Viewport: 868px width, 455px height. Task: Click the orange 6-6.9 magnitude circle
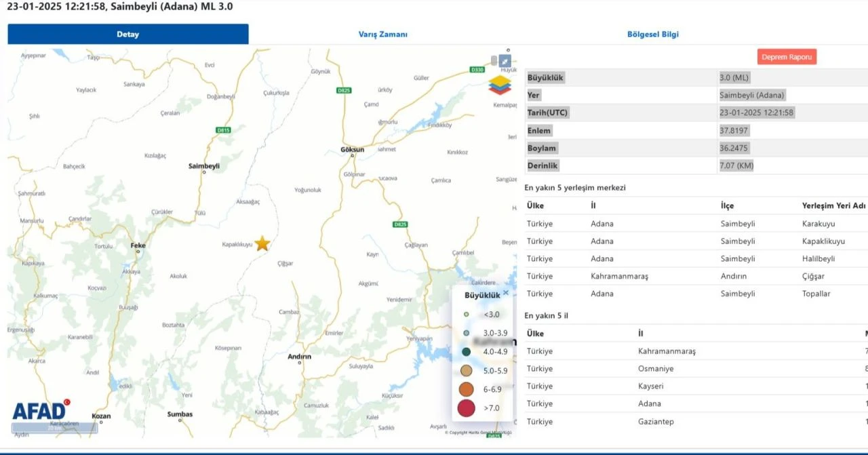[x=467, y=389]
